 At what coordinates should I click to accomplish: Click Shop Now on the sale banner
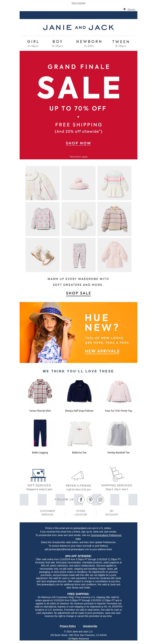pyautogui.click(x=78, y=143)
